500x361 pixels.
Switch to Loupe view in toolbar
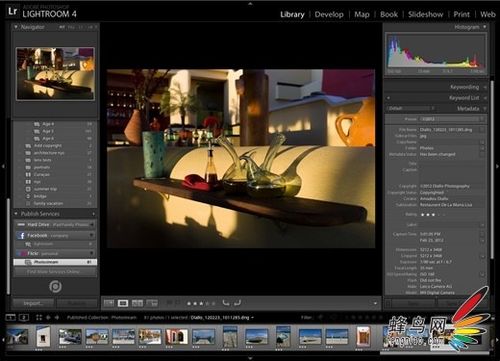pos(123,303)
